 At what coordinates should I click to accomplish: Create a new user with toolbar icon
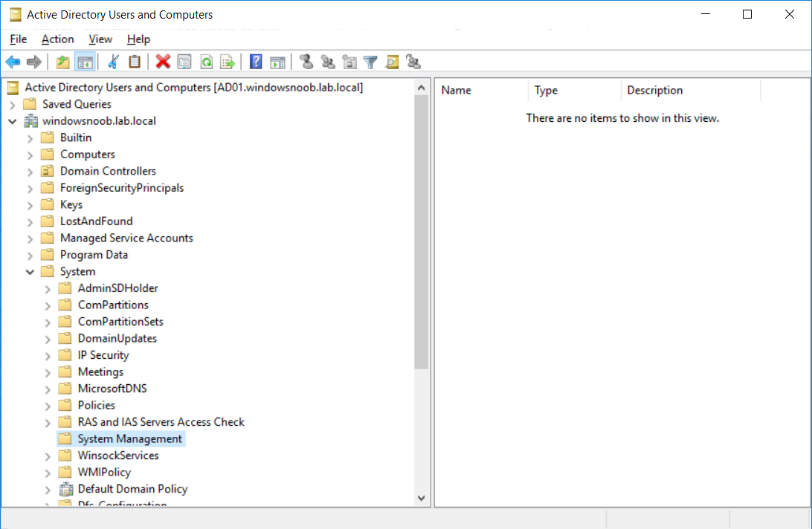[306, 62]
